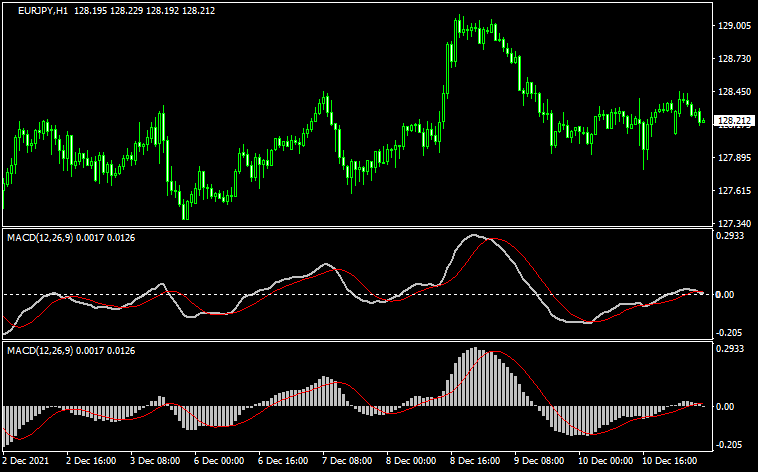
Task: Select the 6 Dec 16:00 time axis label
Action: coord(283,461)
